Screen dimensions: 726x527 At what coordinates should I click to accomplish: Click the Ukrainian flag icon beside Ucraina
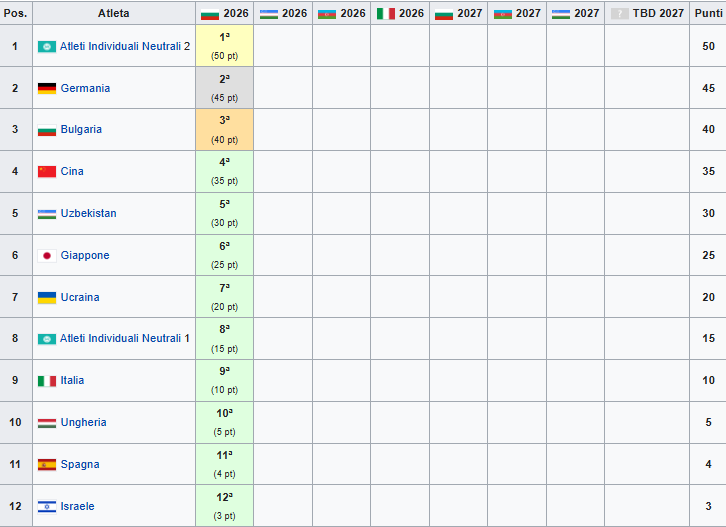(x=47, y=298)
